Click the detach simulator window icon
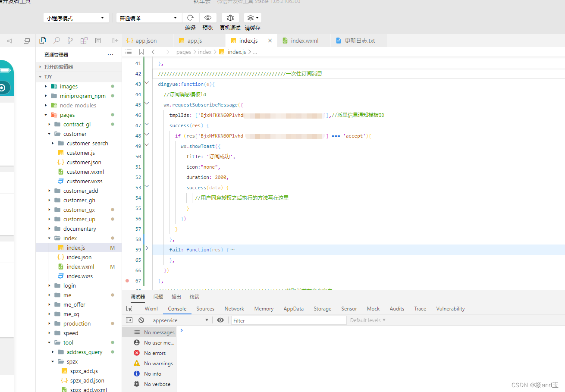Image resolution: width=565 pixels, height=392 pixels. click(x=27, y=41)
